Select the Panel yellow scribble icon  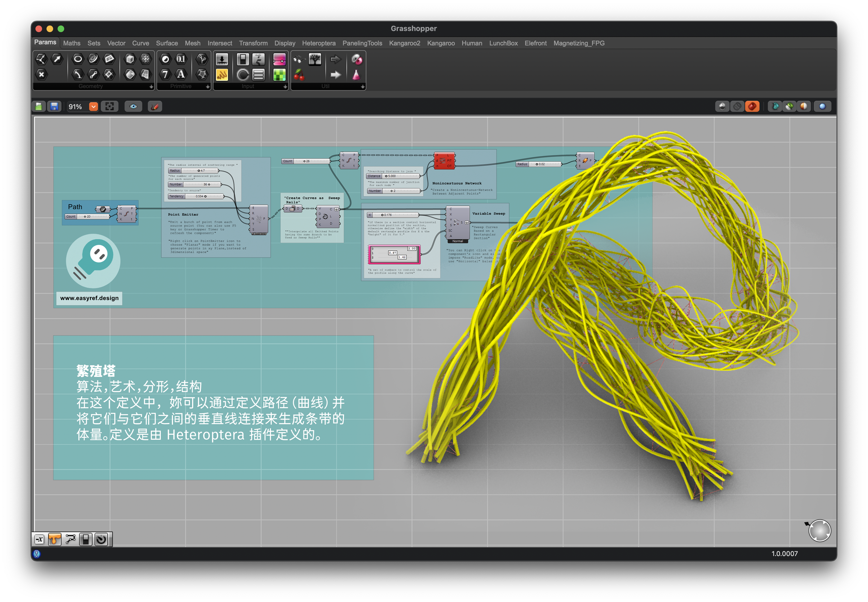coord(222,75)
